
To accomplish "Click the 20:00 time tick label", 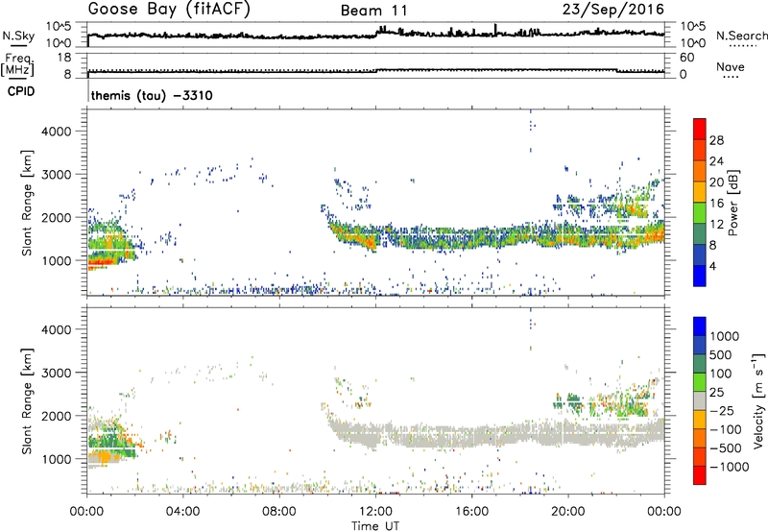I will 568,512.
